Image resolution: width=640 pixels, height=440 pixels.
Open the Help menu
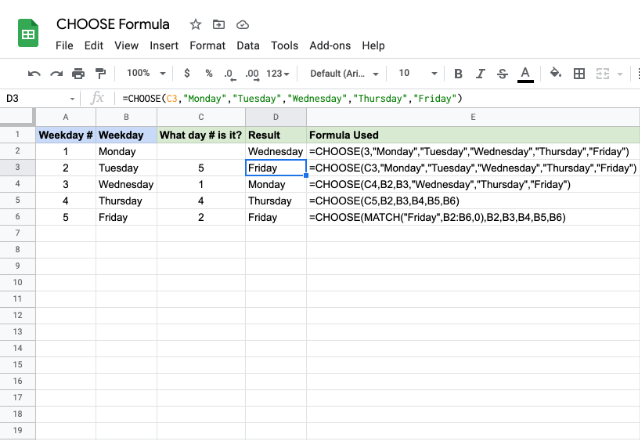click(x=373, y=46)
